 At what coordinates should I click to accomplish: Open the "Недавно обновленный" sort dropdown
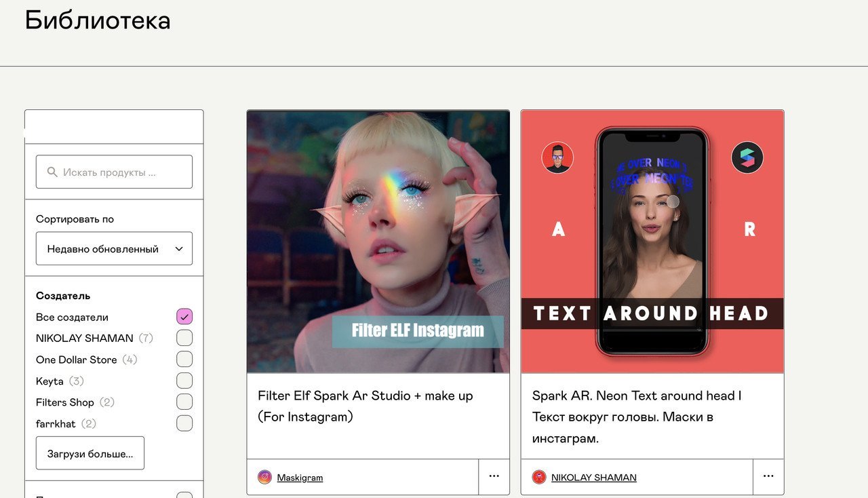tap(114, 249)
